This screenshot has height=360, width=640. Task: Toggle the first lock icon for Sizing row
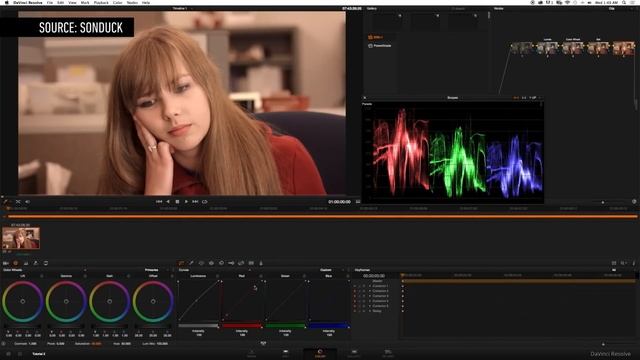pos(355,311)
